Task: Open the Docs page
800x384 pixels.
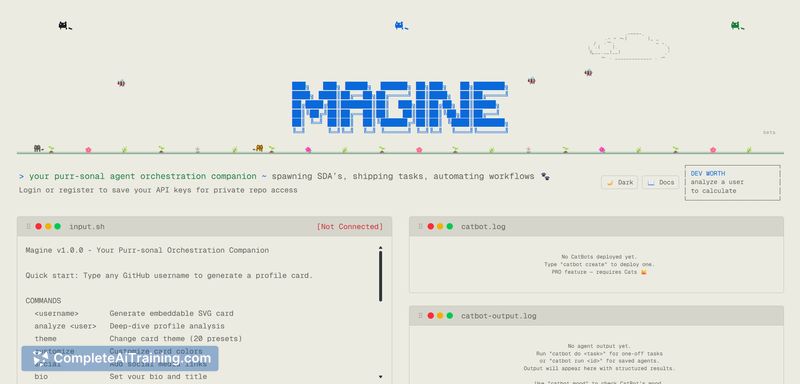Action: point(661,182)
